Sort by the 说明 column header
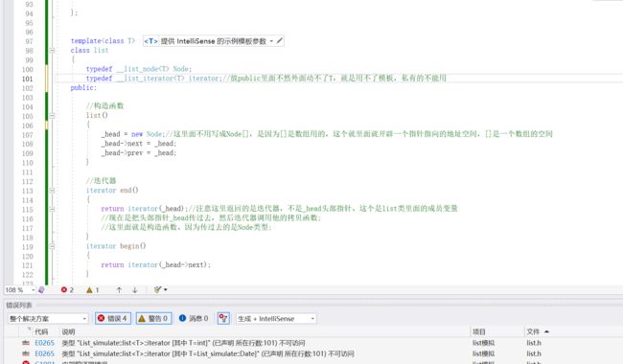This screenshot has height=364, width=623. [68, 331]
